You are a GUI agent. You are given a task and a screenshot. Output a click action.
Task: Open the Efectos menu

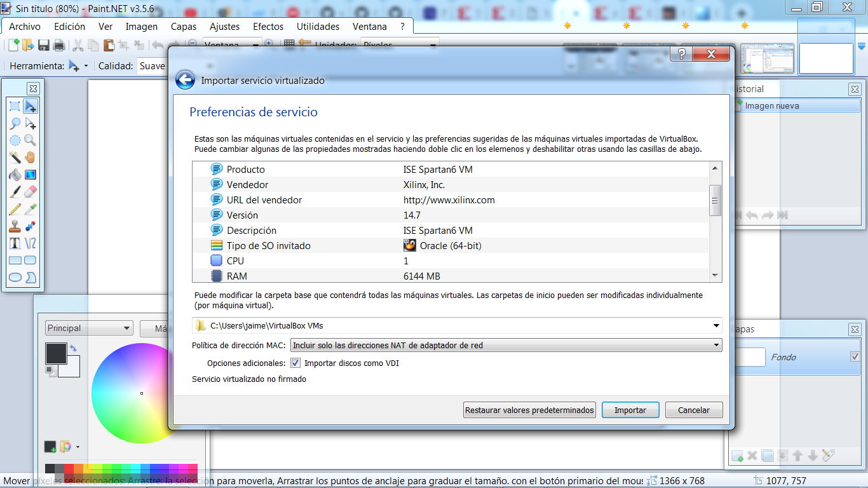click(x=268, y=27)
